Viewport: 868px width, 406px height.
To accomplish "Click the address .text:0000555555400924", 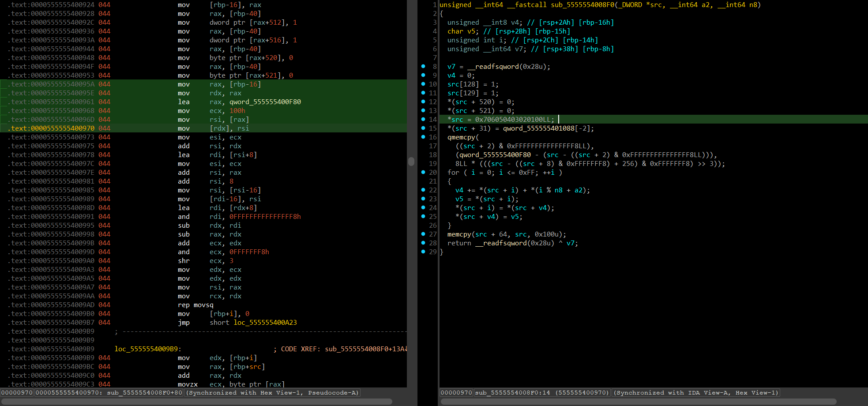I will click(51, 5).
